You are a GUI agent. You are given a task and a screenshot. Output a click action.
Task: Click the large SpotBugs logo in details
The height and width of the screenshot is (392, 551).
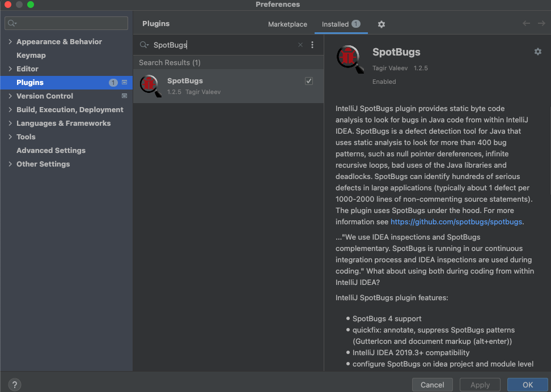click(x=350, y=59)
